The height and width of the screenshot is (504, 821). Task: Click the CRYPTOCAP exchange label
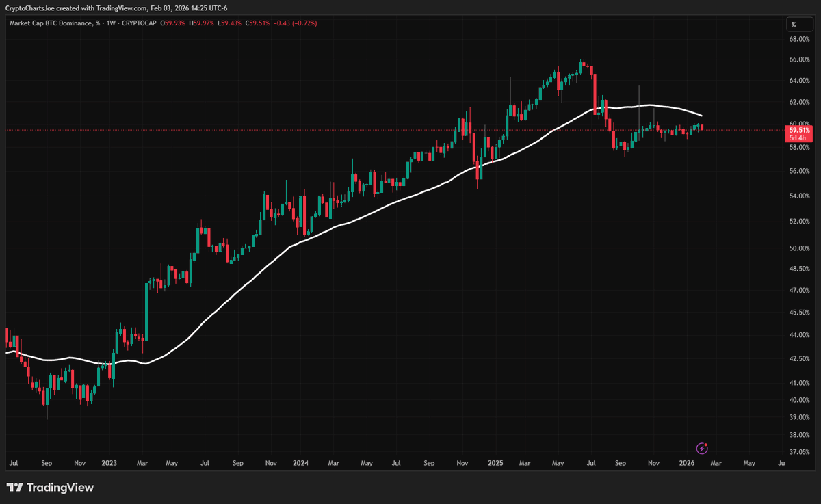(x=138, y=23)
